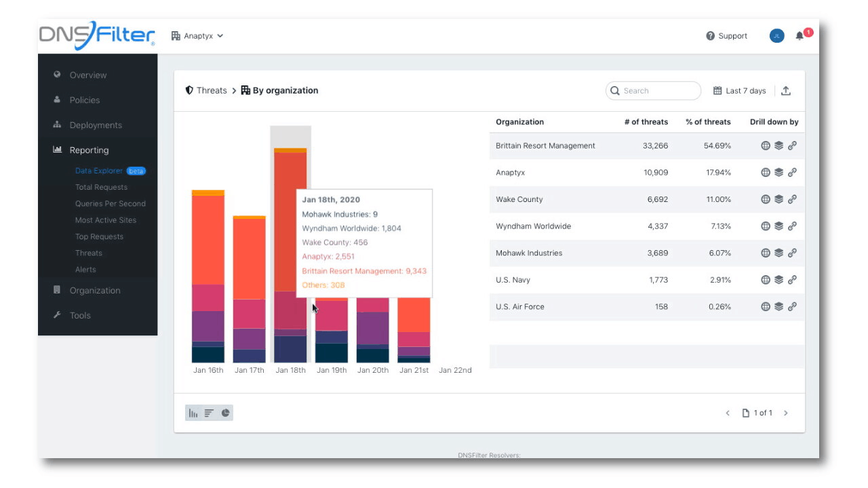Select Threats report in sidebar
868x488 pixels.
[x=89, y=253]
